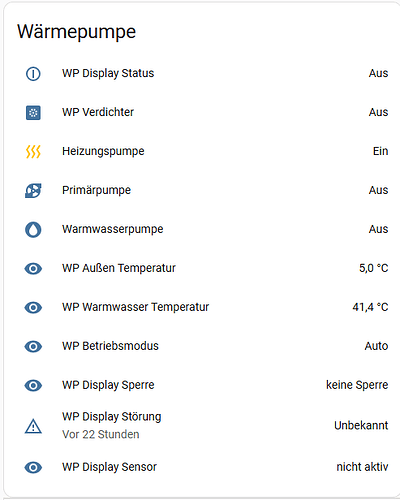Click the Wärmepumpe card title

(76, 32)
